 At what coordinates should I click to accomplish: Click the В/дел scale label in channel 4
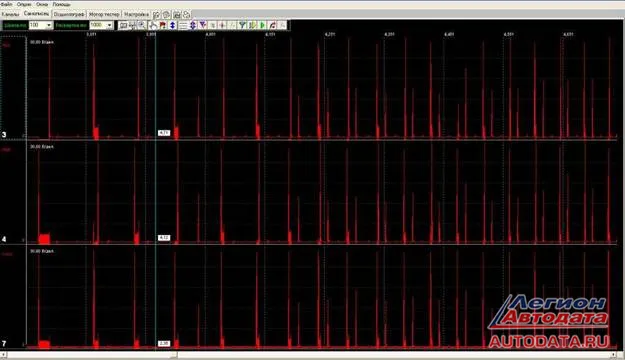tap(42, 147)
